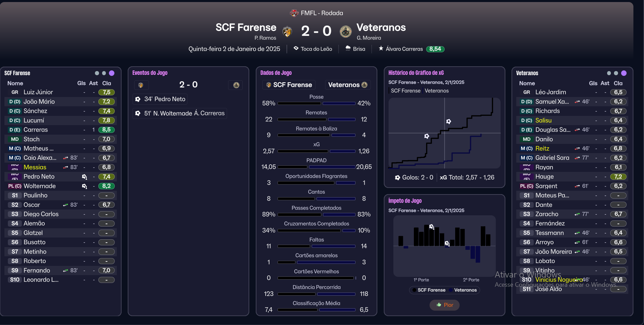Click the Posse possession bar
Image resolution: width=644 pixels, height=325 pixels.
click(317, 103)
